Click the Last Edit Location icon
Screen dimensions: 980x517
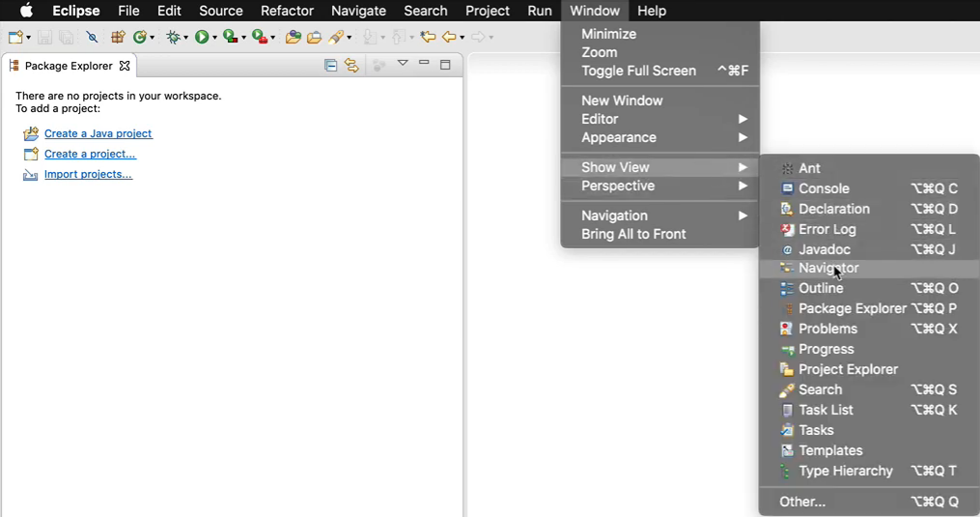pos(428,37)
